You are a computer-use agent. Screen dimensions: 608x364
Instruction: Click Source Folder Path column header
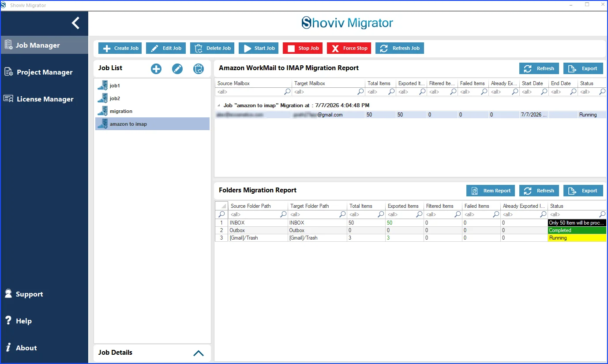258,206
